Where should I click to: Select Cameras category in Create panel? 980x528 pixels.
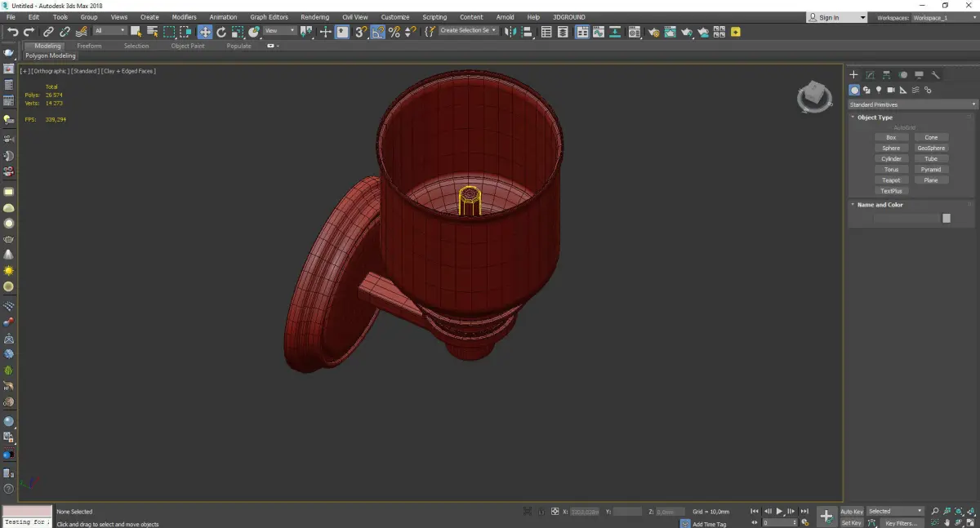(891, 90)
